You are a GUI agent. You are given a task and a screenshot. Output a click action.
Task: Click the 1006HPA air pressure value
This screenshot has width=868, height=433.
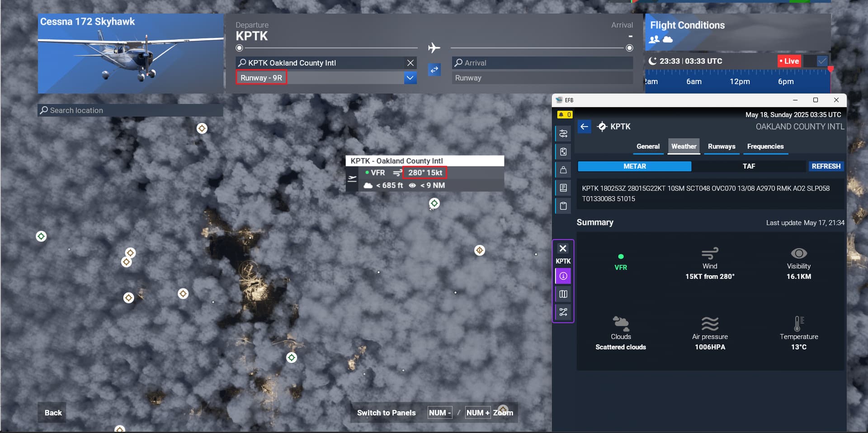pyautogui.click(x=710, y=347)
